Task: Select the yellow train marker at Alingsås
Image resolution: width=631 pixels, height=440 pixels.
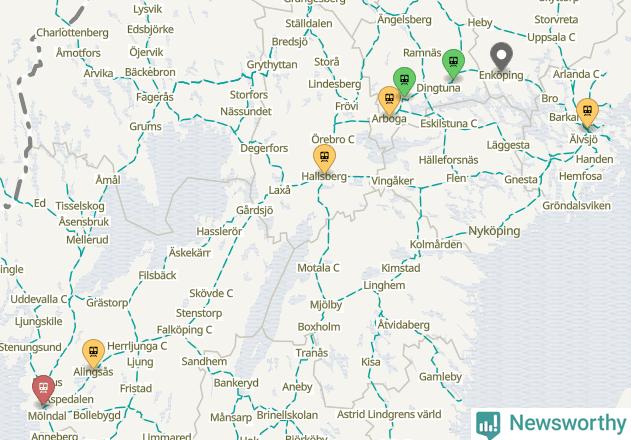Action: coord(93,353)
